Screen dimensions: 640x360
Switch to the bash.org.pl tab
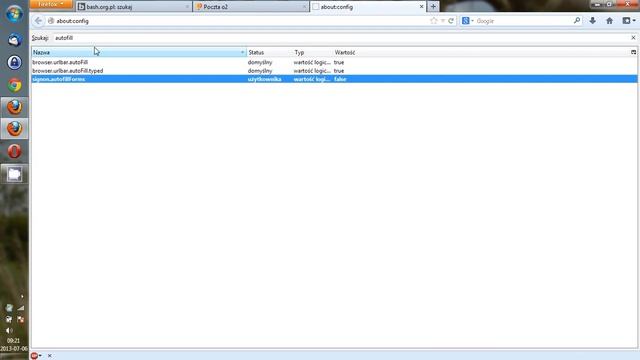coord(133,7)
